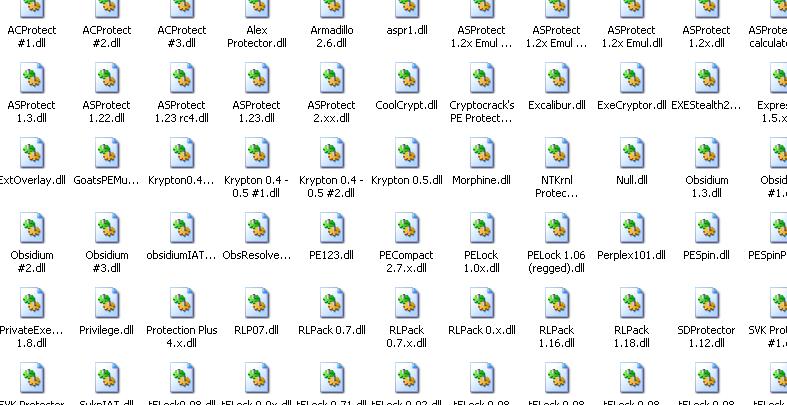This screenshot has width=787, height=405.
Task: Select Krypton 0.4 - 0.5 #2.dll icon
Action: tap(332, 154)
